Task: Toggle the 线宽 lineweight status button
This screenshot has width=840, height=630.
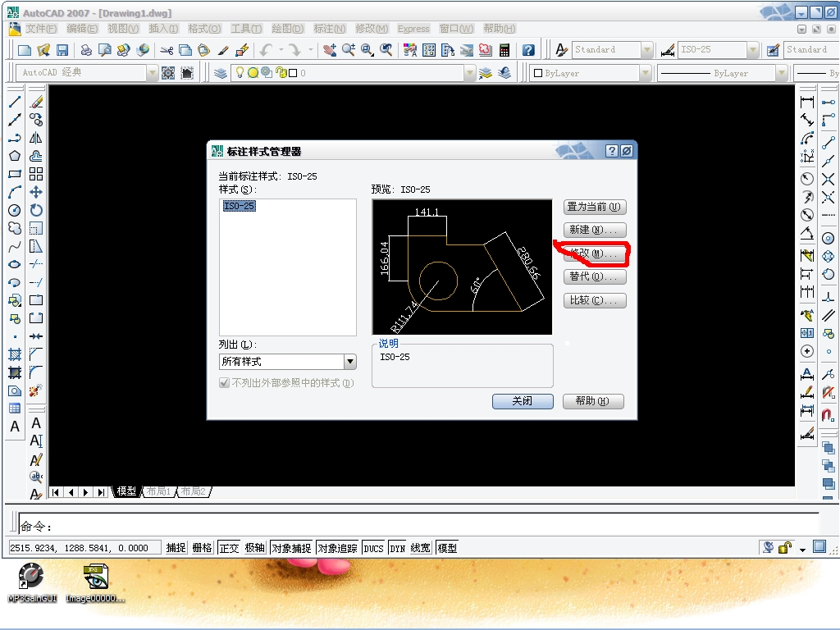Action: [421, 547]
